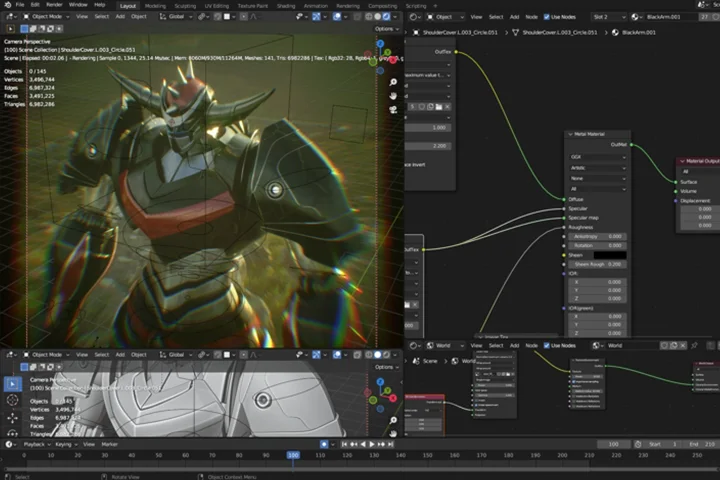Adjust the Anisotropy value slider
720x480 pixels.
click(x=597, y=237)
